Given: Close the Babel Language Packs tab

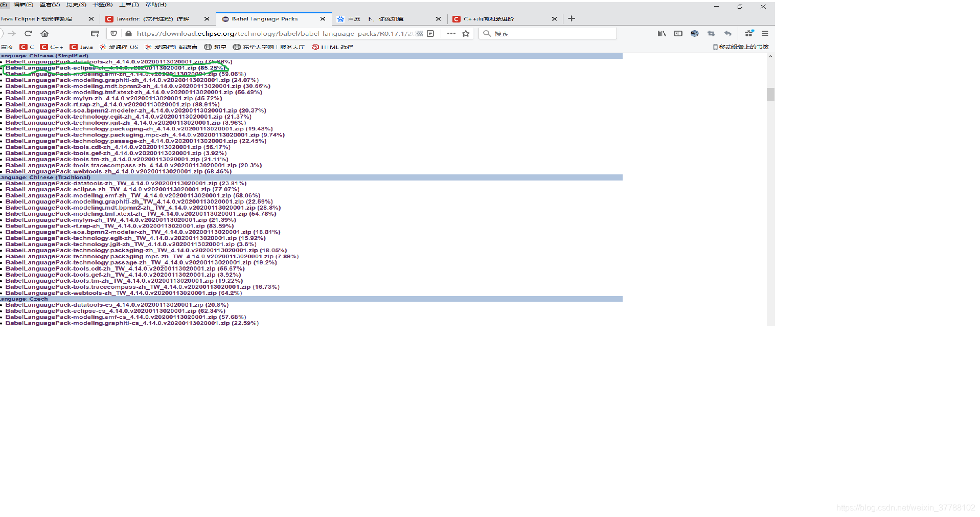Looking at the screenshot, I should (323, 19).
